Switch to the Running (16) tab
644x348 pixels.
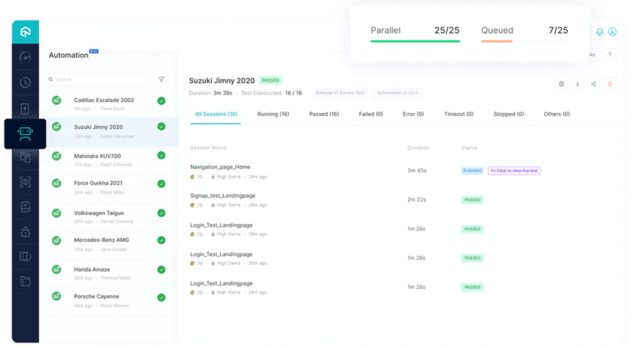click(273, 114)
